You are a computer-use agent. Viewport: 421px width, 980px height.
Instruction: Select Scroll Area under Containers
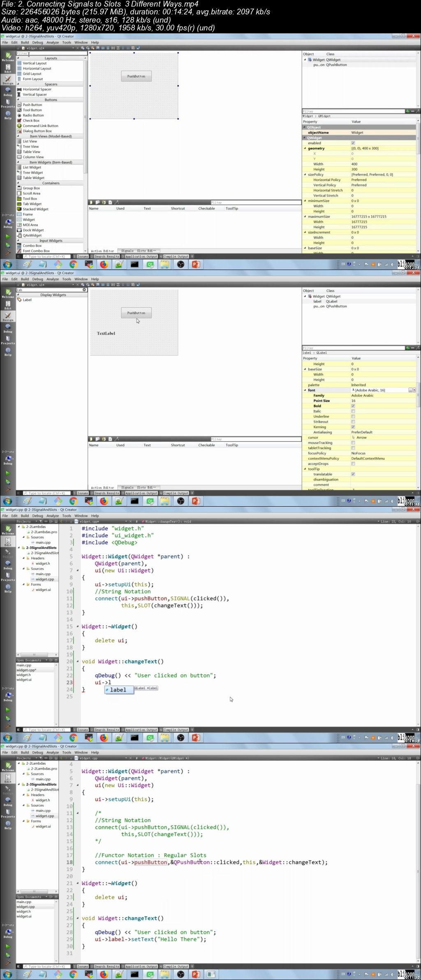[x=31, y=193]
